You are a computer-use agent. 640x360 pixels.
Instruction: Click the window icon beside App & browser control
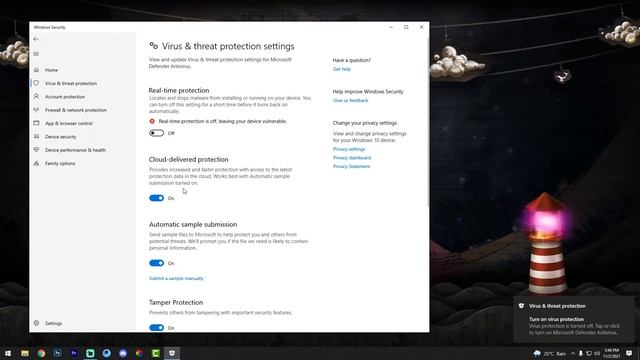point(36,123)
